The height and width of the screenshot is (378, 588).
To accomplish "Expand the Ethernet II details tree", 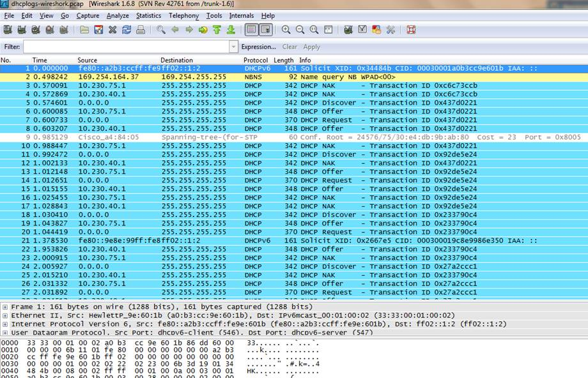I will click(5, 315).
